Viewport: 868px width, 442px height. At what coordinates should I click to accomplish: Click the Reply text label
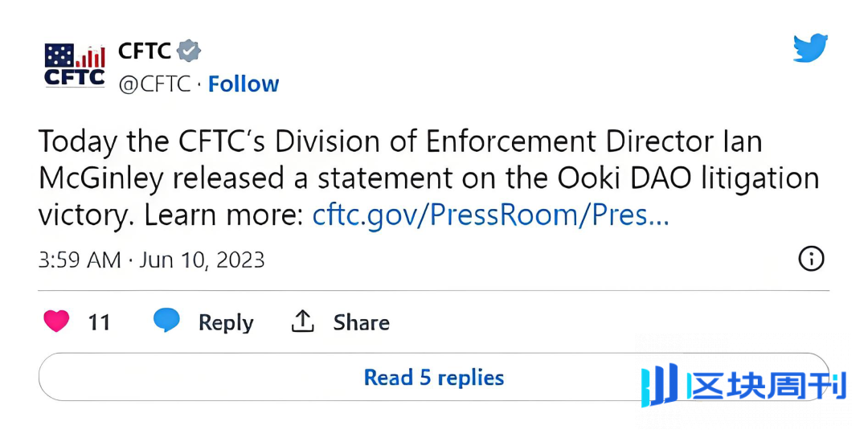[226, 323]
